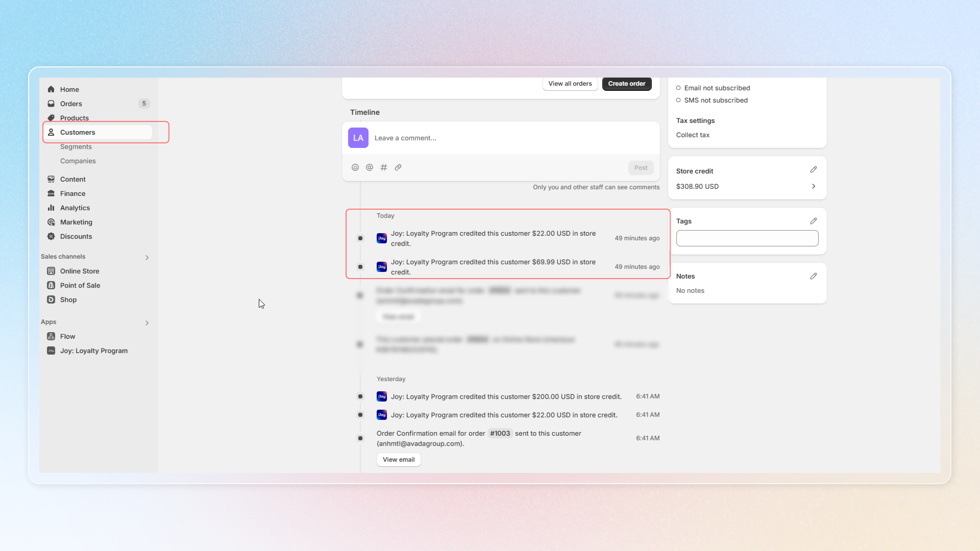The image size is (980, 551).
Task: Open Joy: Loyalty Program app in sidebar
Action: (x=94, y=350)
